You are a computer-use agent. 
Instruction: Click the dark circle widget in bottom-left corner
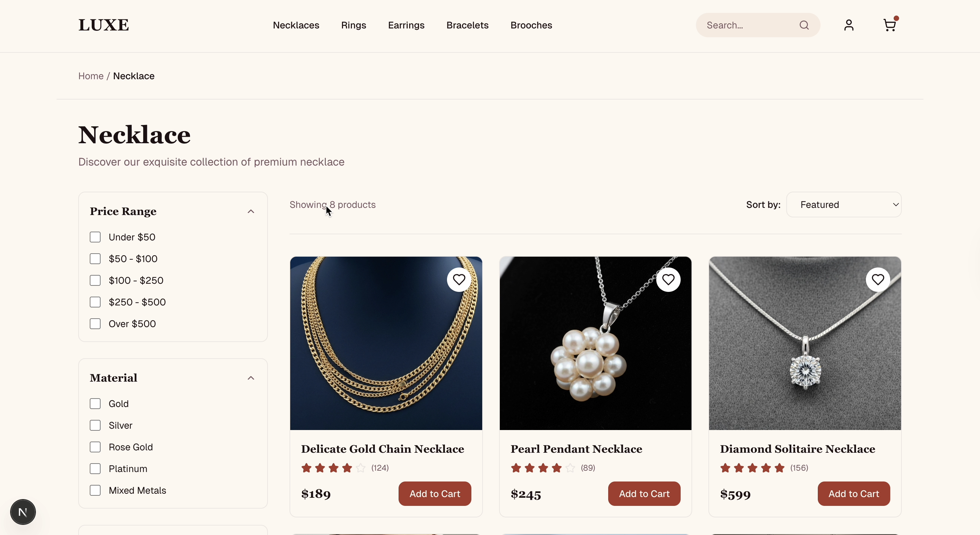23,511
